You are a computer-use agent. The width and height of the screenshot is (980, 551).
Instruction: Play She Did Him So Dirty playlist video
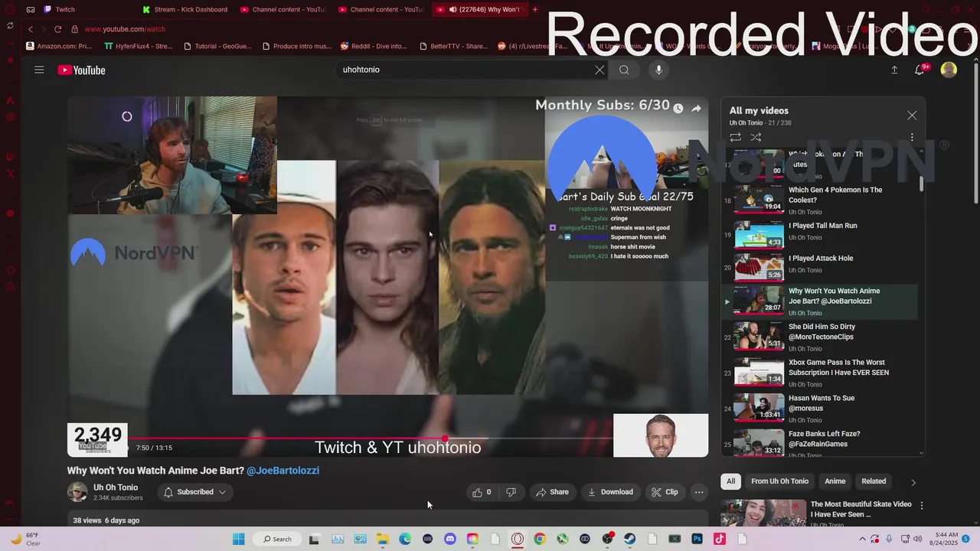[x=819, y=336]
